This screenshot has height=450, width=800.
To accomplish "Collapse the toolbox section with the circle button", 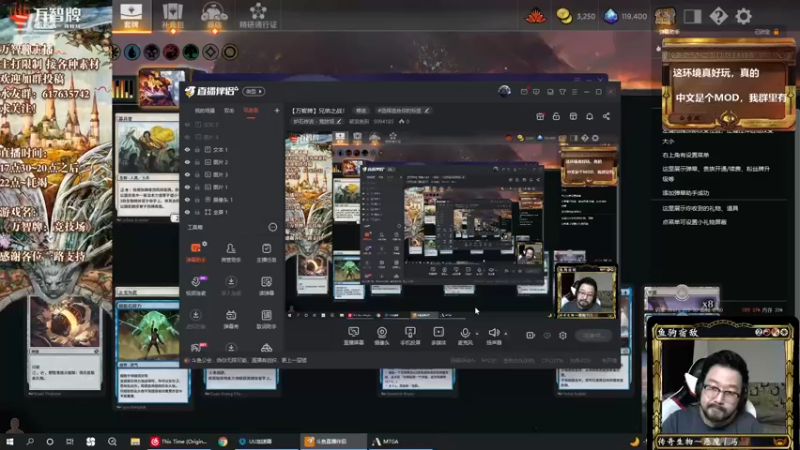I will [x=273, y=227].
